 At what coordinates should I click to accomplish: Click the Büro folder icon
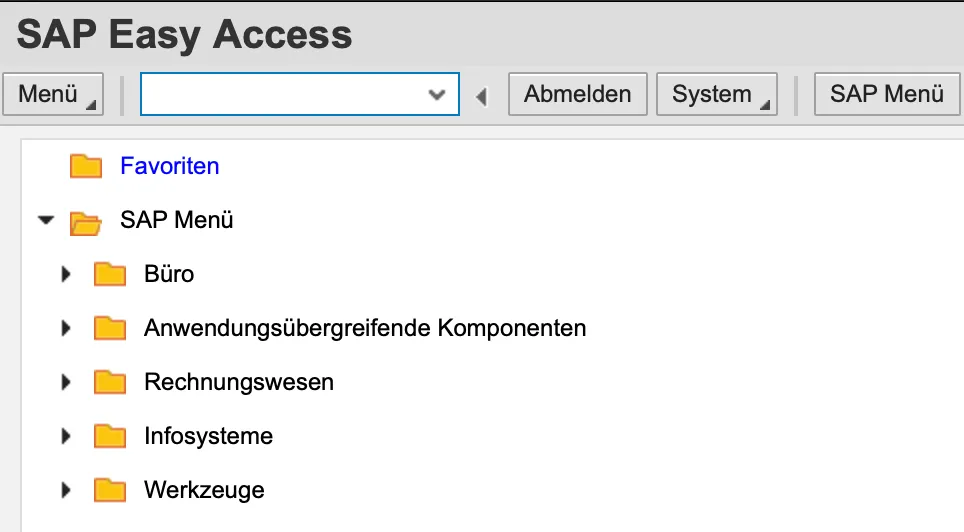pyautogui.click(x=110, y=274)
